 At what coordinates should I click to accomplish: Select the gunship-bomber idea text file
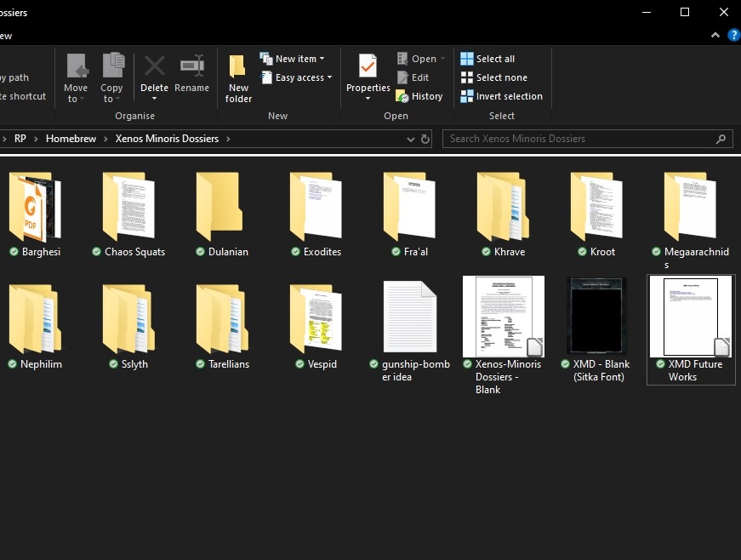point(410,317)
